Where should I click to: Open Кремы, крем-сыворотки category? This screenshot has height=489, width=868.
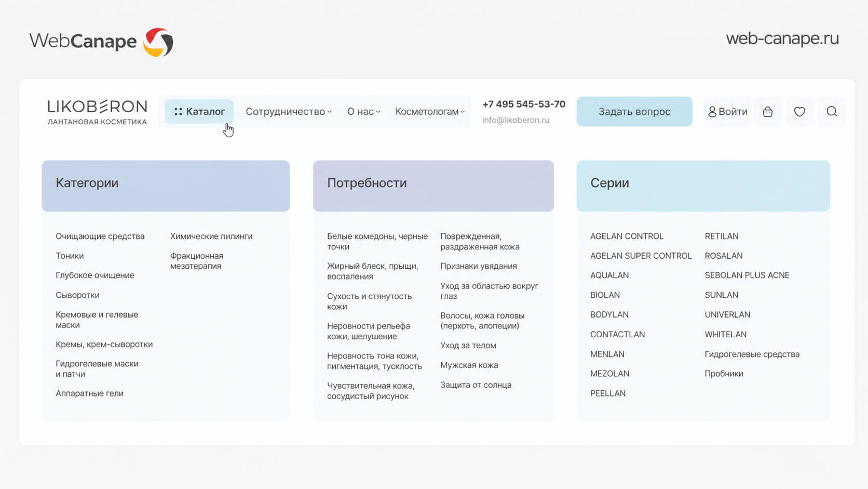[104, 344]
